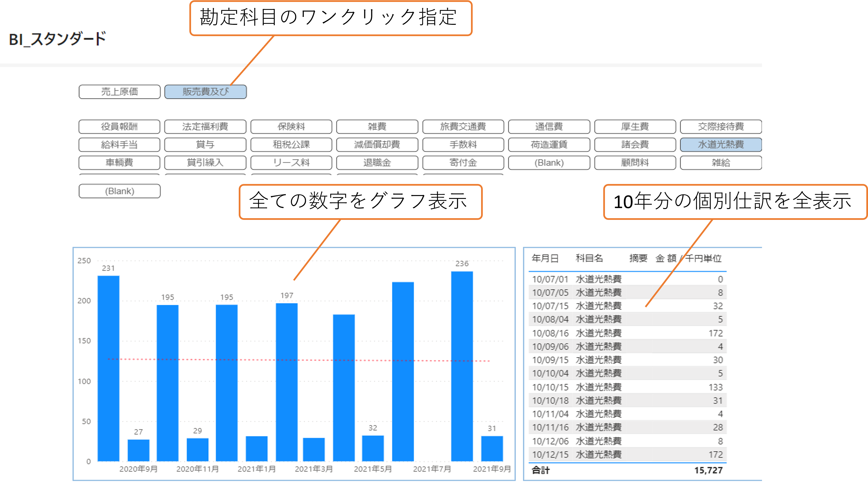The height and width of the screenshot is (485, 868).
Task: Click the 10/10/18 table row
Action: tap(627, 400)
